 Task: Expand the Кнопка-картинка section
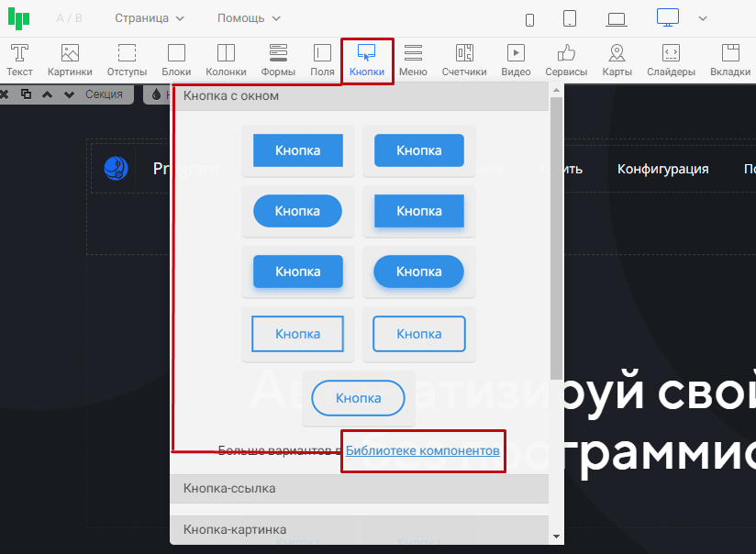[360, 529]
